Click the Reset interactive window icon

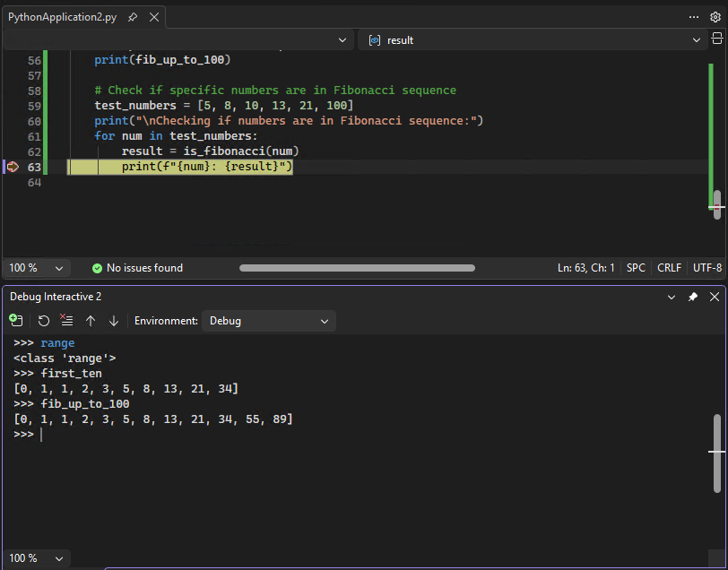tap(44, 321)
